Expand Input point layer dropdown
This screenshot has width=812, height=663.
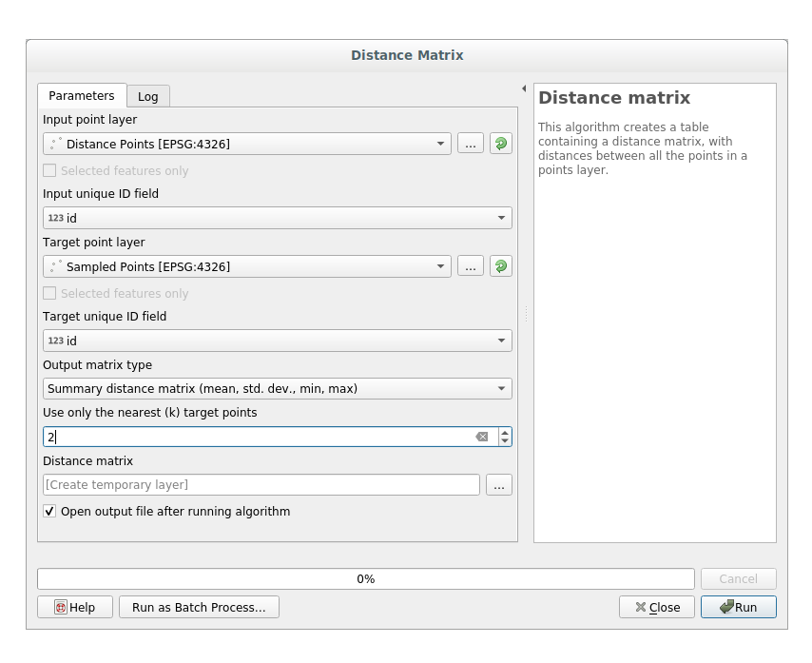(441, 144)
